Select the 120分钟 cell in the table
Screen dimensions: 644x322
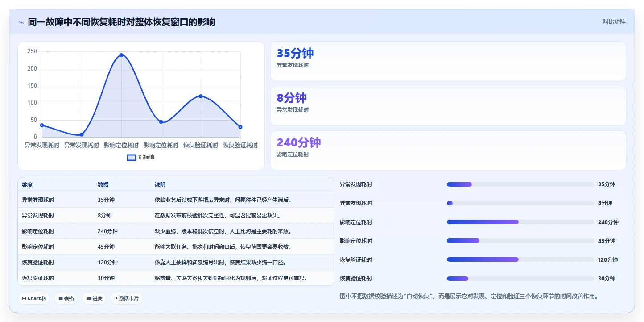tap(107, 263)
